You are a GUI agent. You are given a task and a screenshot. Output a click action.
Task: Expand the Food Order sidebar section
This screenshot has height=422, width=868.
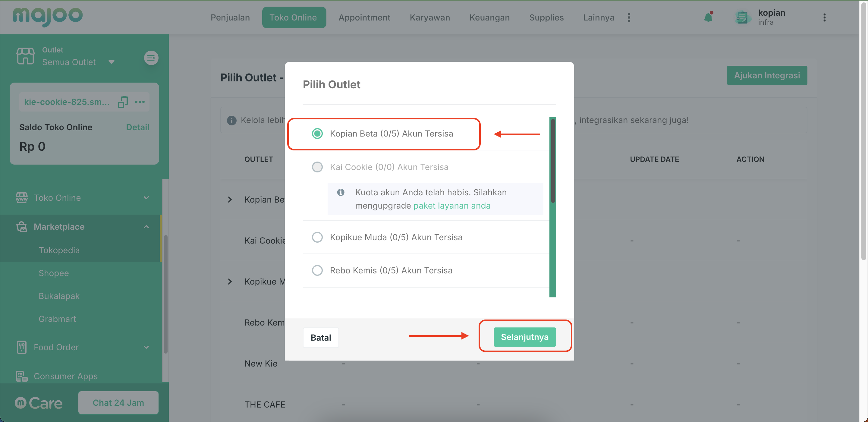click(x=146, y=347)
